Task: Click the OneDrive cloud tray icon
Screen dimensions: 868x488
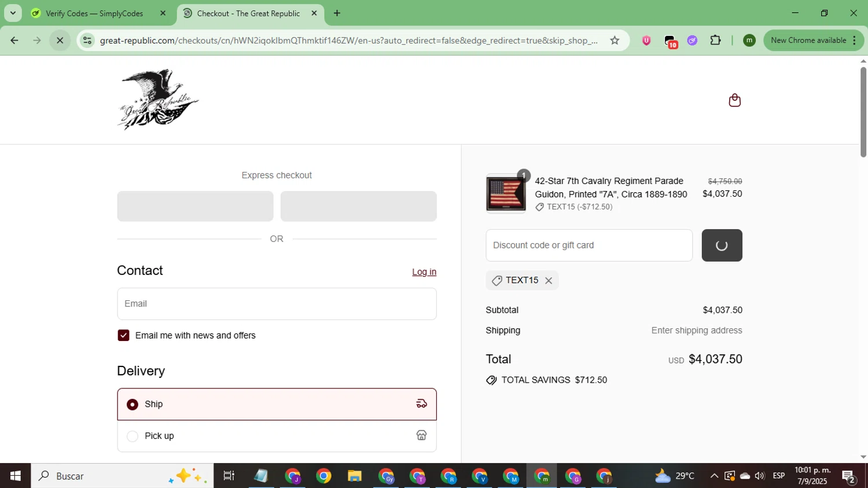Action: tap(745, 476)
